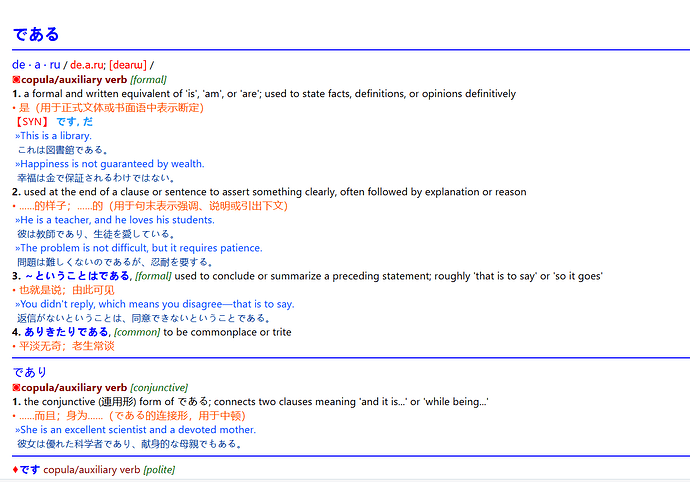Viewport: 690px width, 482px height.
Task: Click the sub-entry heading であり
Action: click(x=29, y=372)
